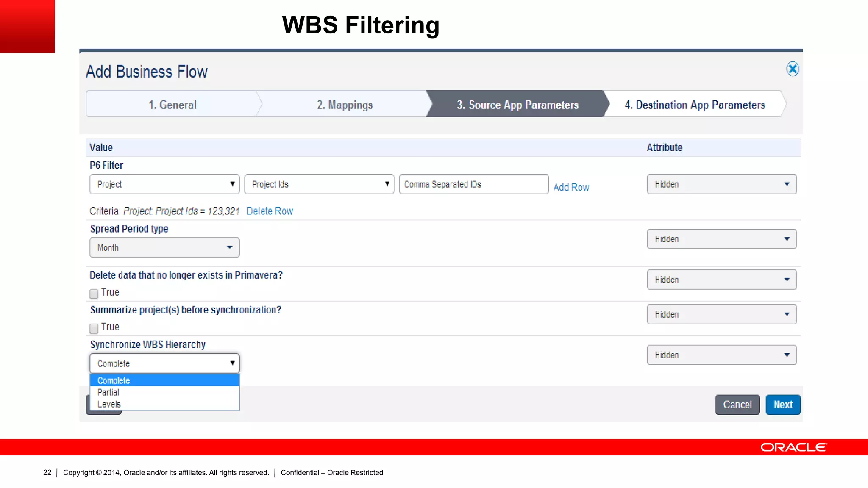The width and height of the screenshot is (868, 488).
Task: Open the Delete data attribute Hidden dropdown
Action: pos(722,280)
